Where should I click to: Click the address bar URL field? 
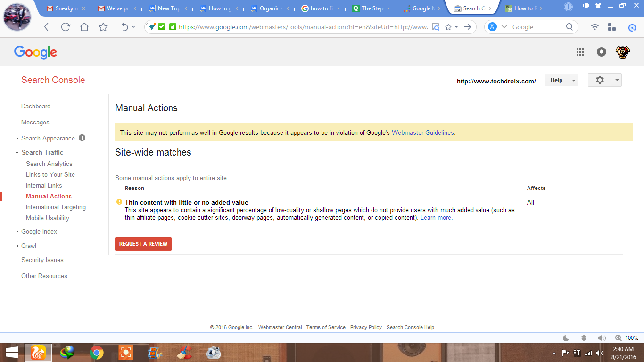pos(304,27)
